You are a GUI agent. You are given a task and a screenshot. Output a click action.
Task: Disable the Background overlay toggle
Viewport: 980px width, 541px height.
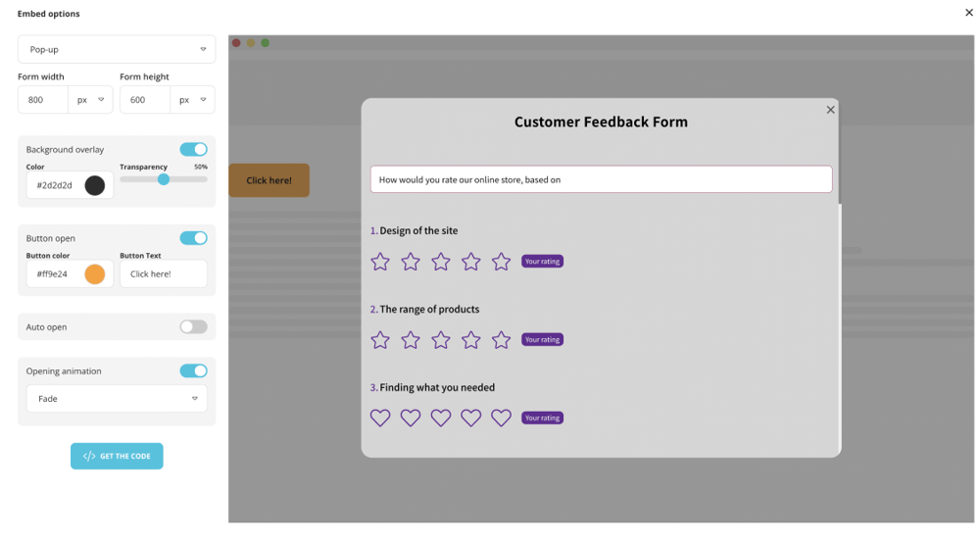pos(193,149)
